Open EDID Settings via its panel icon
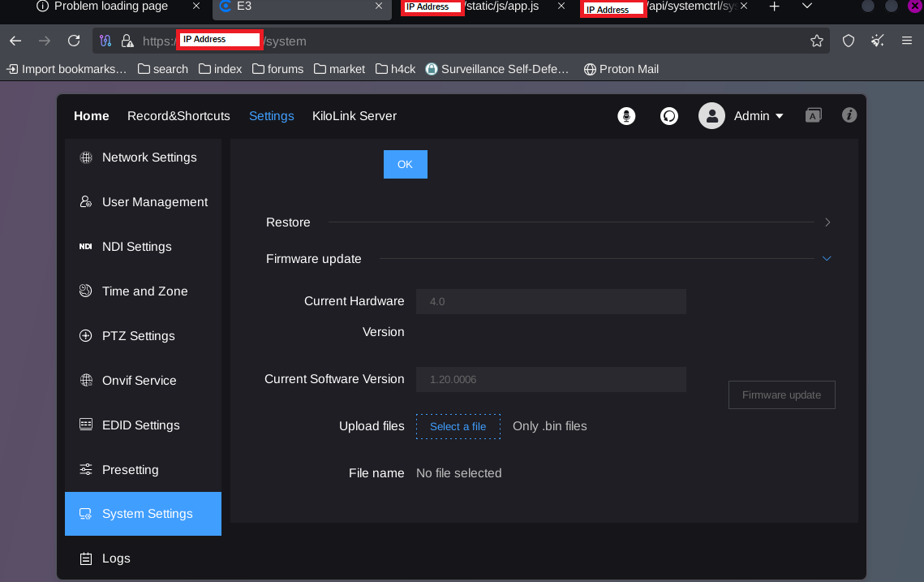Image resolution: width=924 pixels, height=582 pixels. [86, 425]
